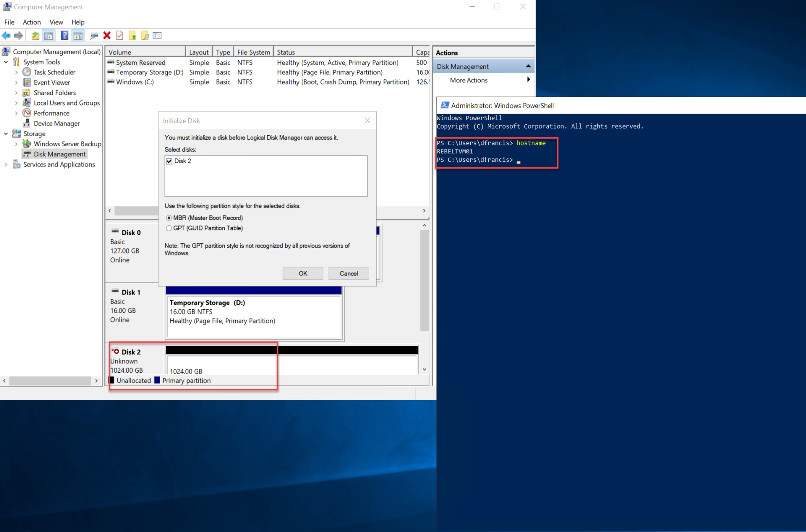The width and height of the screenshot is (806, 532).
Task: Click the Disk 2 unallocated 1024.00 GB area
Action: click(x=292, y=365)
